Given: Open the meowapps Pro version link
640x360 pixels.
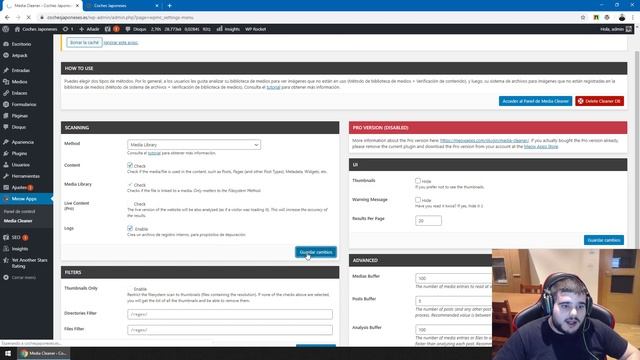Looking at the screenshot, I should tap(484, 140).
